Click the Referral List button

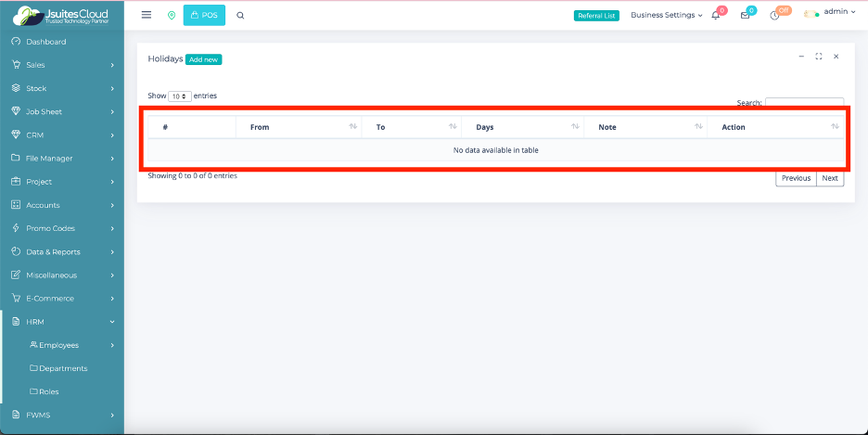tap(596, 16)
